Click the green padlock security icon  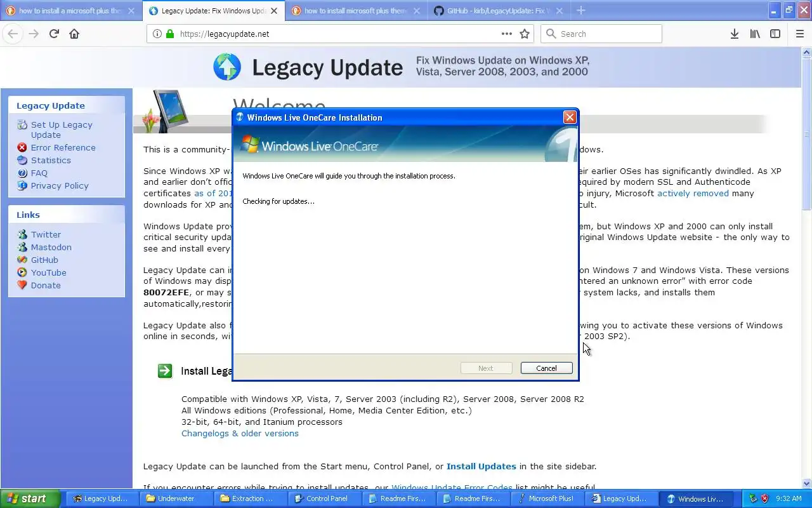170,34
